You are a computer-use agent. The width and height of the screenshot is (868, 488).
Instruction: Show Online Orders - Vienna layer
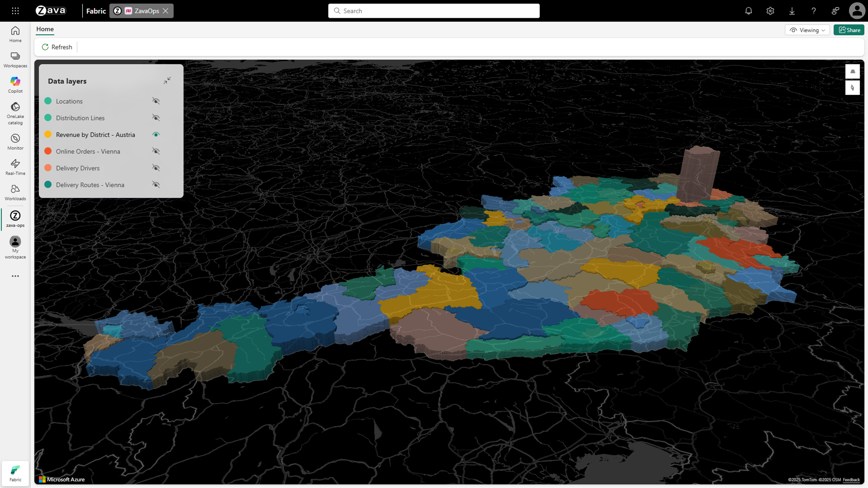pos(156,151)
